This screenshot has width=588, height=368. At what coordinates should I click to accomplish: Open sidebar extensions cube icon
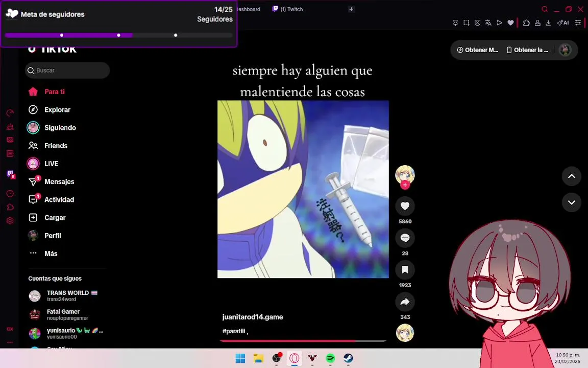click(x=10, y=207)
